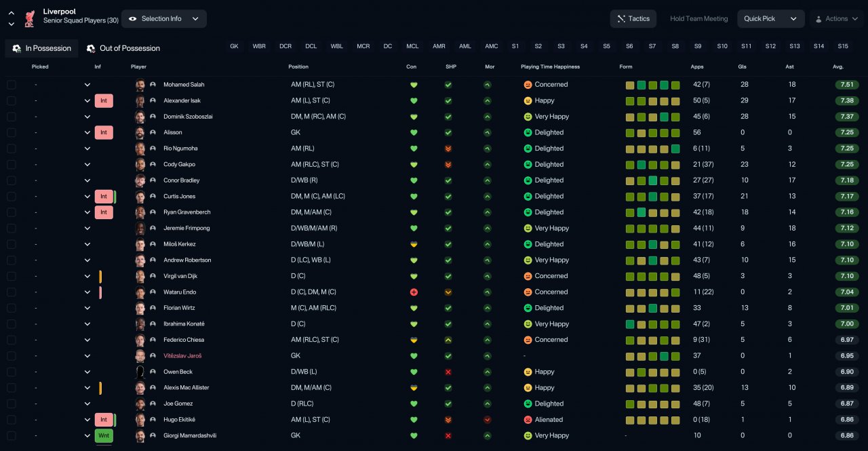
Task: Select the S15 substitute slot
Action: click(x=843, y=46)
